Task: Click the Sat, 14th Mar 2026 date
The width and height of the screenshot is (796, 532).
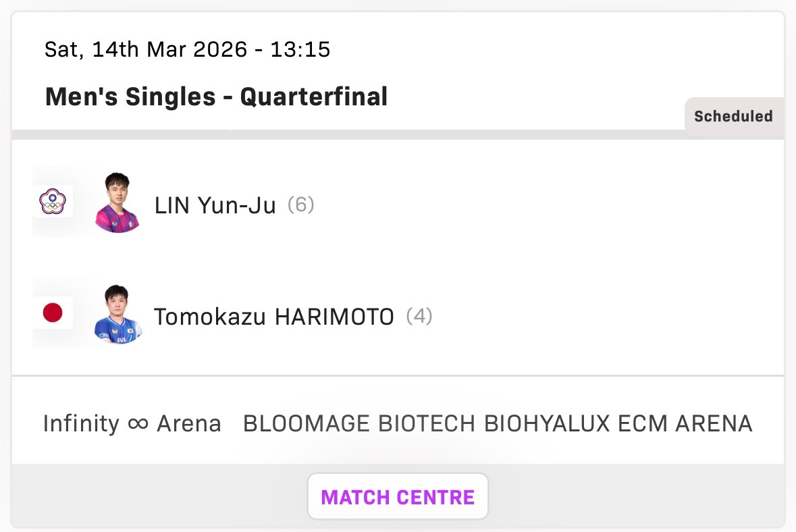Action: pyautogui.click(x=146, y=49)
